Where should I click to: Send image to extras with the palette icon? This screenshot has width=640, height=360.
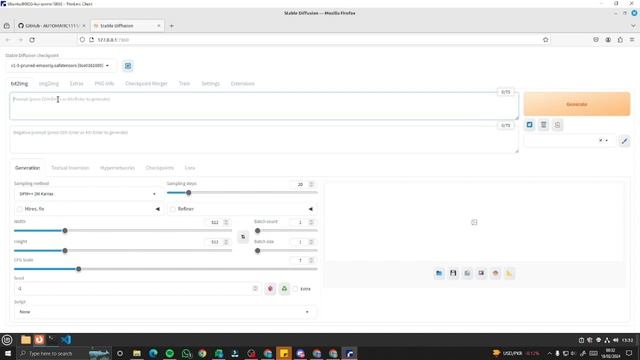pos(496,273)
